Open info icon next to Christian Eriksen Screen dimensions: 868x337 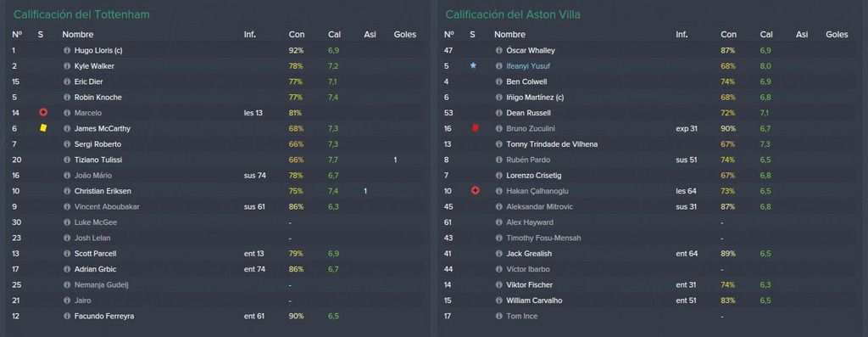click(67, 191)
